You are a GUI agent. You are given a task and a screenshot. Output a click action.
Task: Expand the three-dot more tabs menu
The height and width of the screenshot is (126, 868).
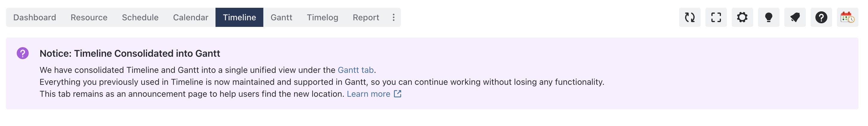coord(393,17)
